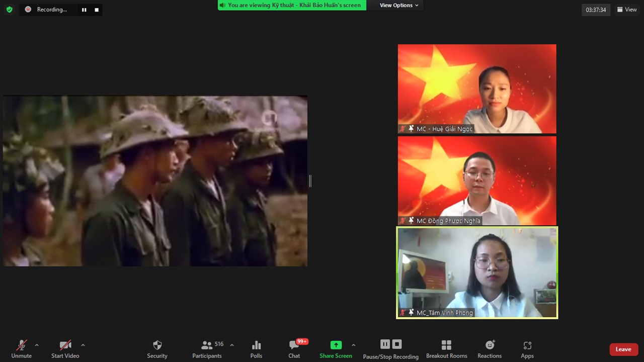Image resolution: width=644 pixels, height=362 pixels.
Task: Click pin icon on Huệ Giải Ngọc tile
Action: (x=411, y=129)
